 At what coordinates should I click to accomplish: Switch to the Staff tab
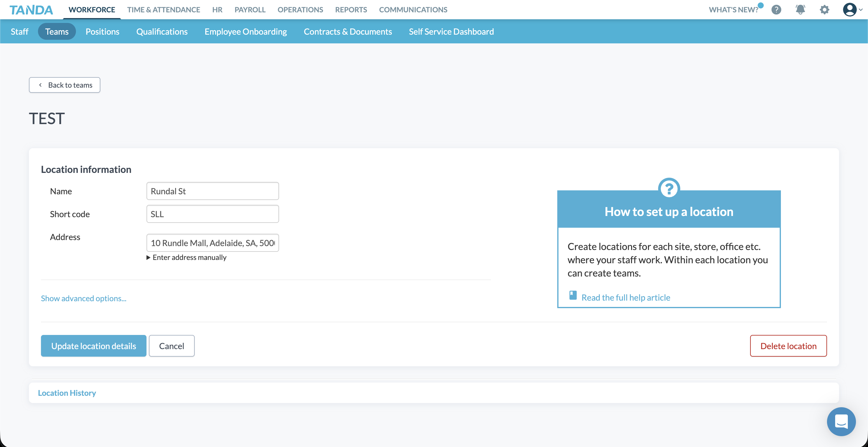click(19, 31)
